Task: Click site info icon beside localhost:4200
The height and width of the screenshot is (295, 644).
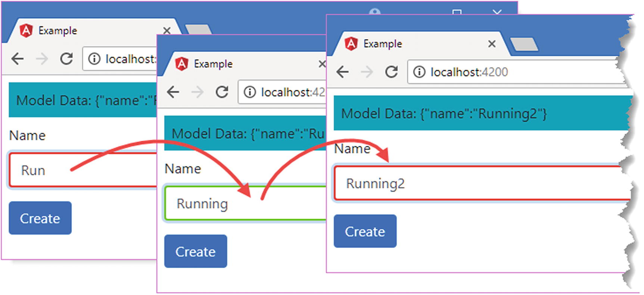Action: click(x=419, y=72)
